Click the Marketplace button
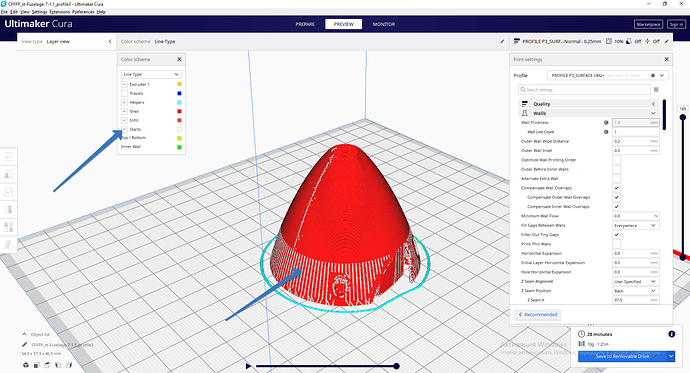This screenshot has width=690, height=373. click(x=649, y=24)
